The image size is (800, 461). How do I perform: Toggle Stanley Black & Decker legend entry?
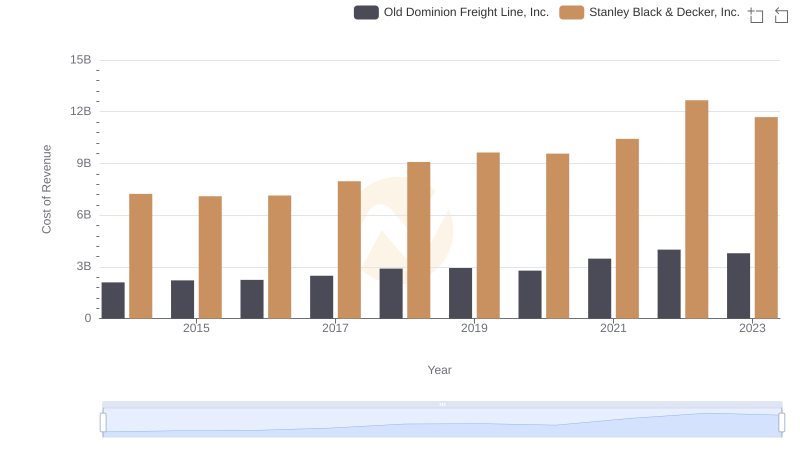(x=649, y=12)
